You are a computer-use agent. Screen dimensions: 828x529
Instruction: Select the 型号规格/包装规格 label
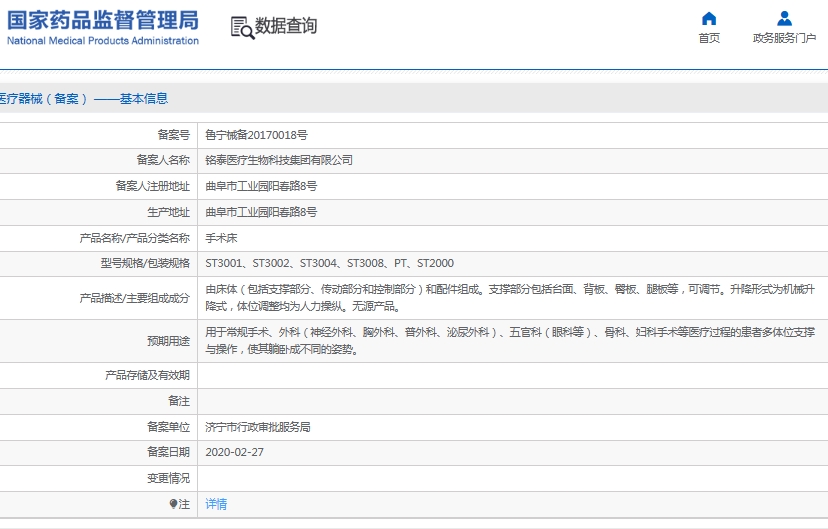[x=145, y=263]
